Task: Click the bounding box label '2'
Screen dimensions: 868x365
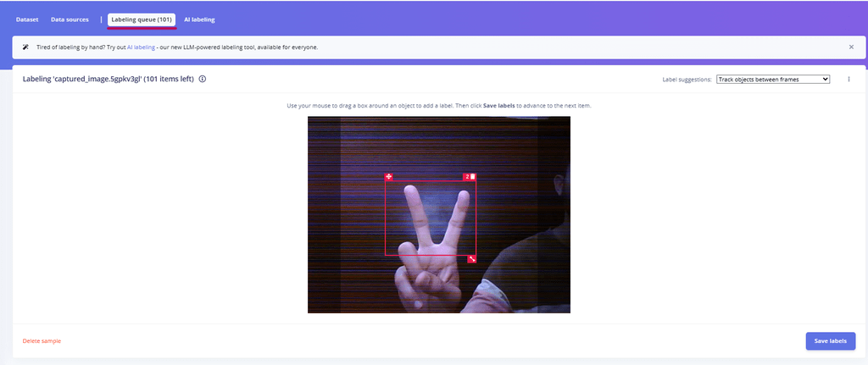Action: tap(467, 177)
